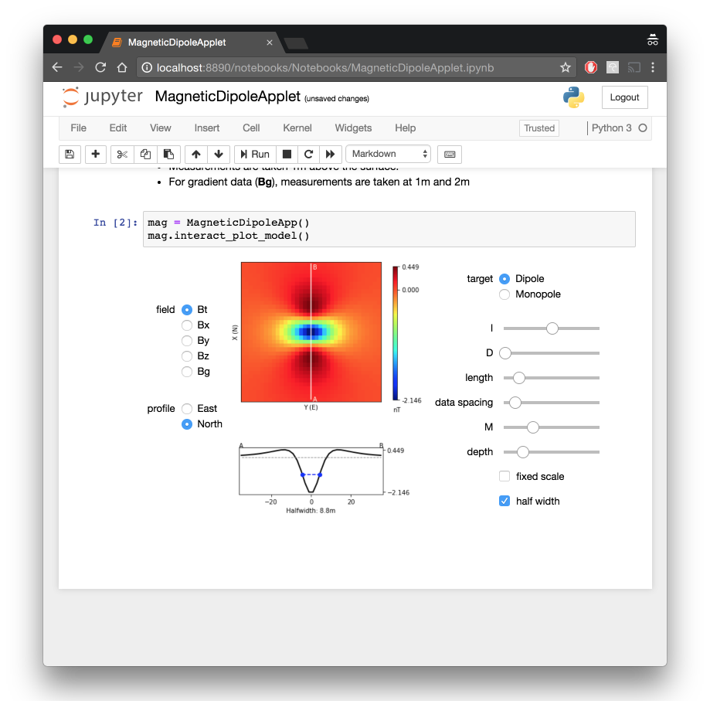This screenshot has height=728, width=710.
Task: Bookmark this page with star icon
Action: 566,67
